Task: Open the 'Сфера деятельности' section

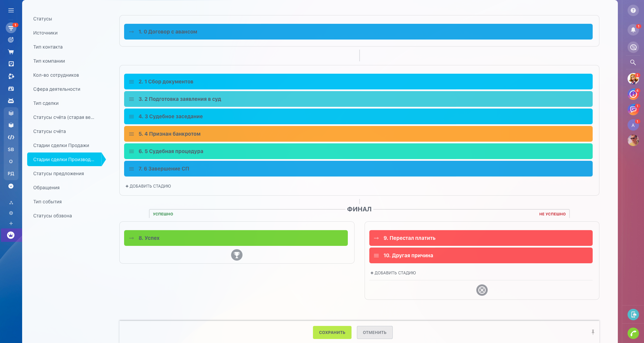Action: [x=57, y=89]
